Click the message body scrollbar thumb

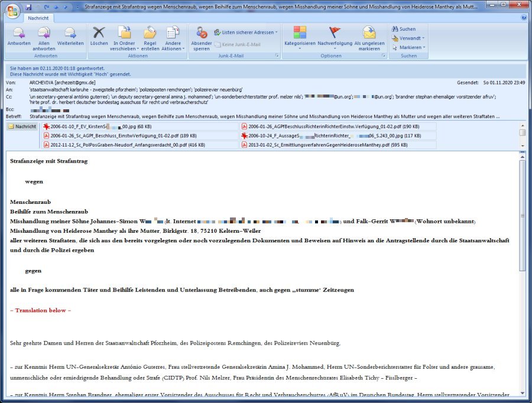(523, 214)
